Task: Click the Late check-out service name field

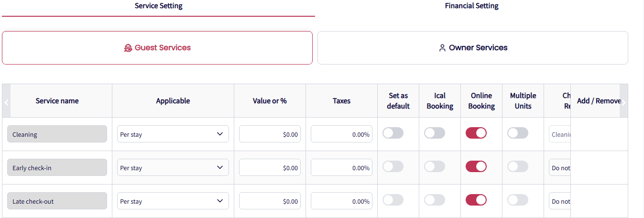Action: point(57,201)
